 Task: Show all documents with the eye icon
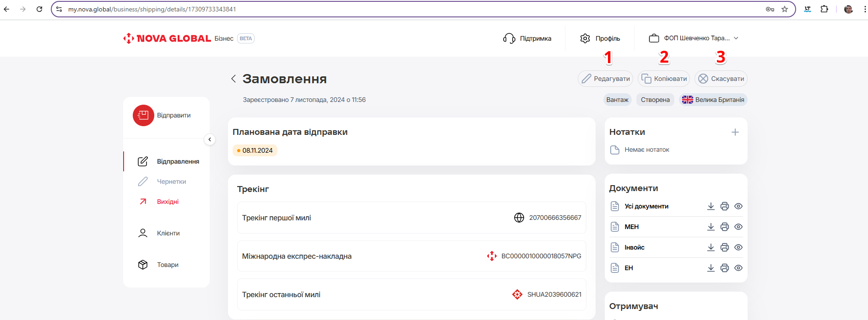[738, 206]
